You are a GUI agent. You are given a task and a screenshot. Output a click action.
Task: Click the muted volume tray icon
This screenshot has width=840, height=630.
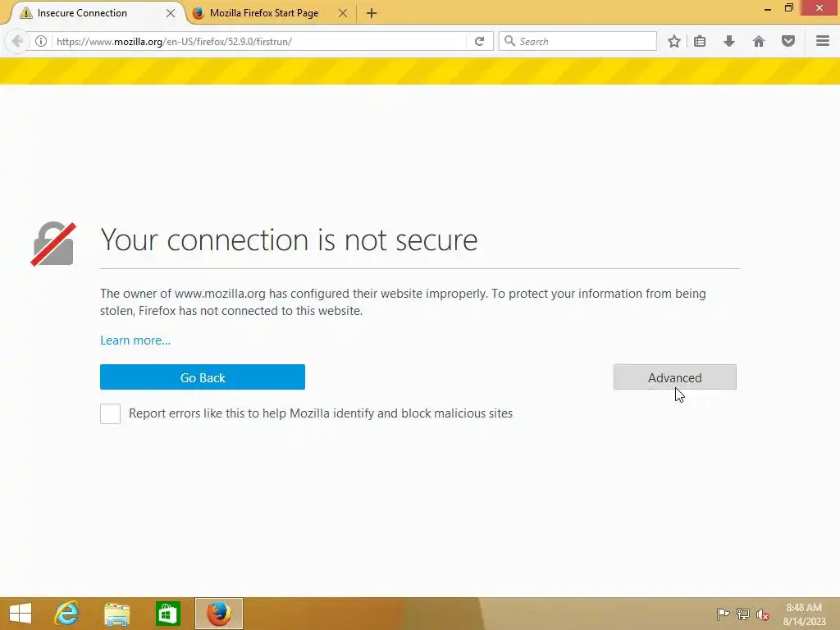pos(762,614)
